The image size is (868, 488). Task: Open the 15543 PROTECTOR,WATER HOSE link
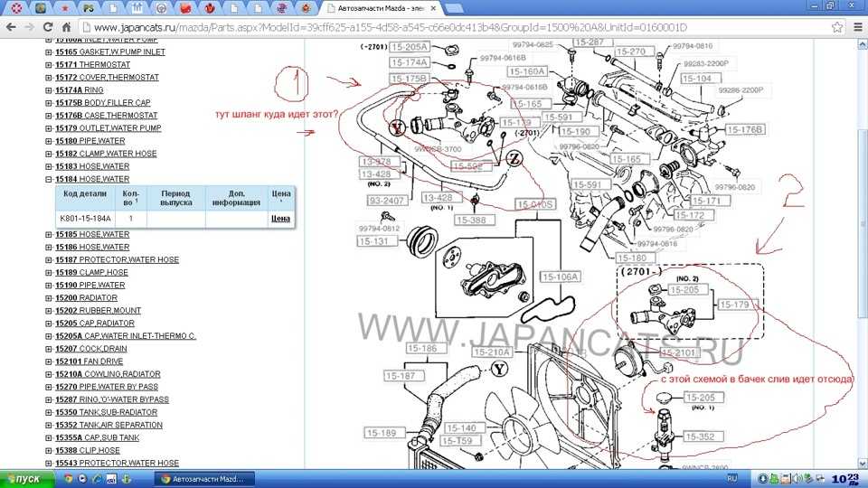point(117,463)
